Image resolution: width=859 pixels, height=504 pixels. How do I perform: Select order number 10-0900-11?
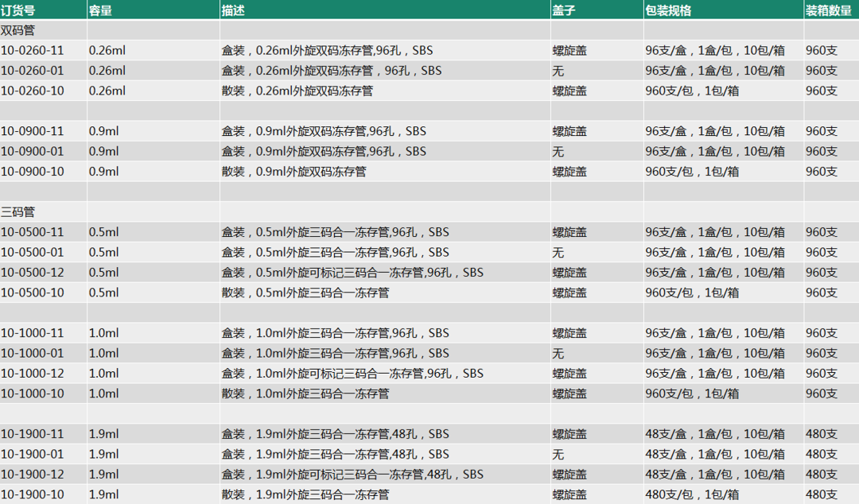[33, 131]
